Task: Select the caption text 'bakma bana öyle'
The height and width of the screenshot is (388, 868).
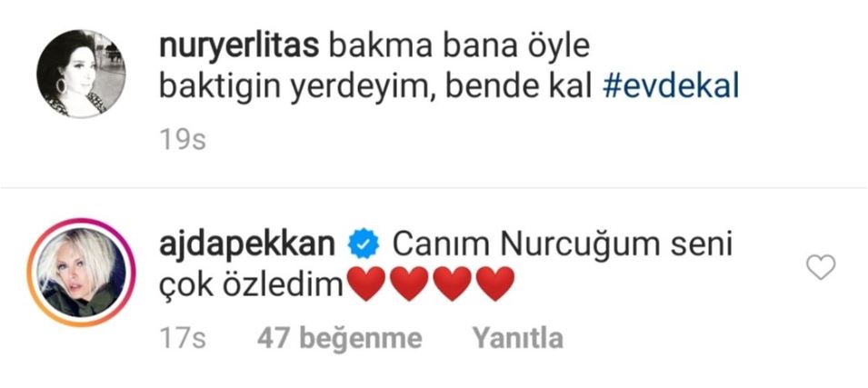Action: [x=459, y=48]
